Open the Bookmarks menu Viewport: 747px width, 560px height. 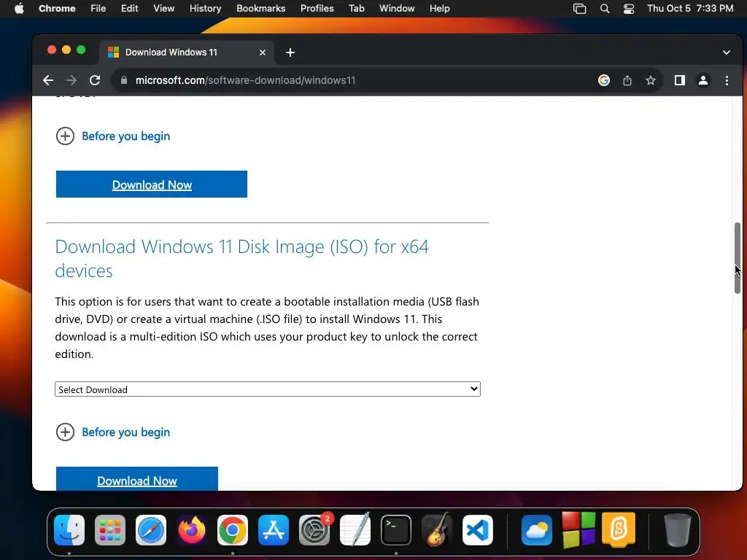tap(261, 9)
